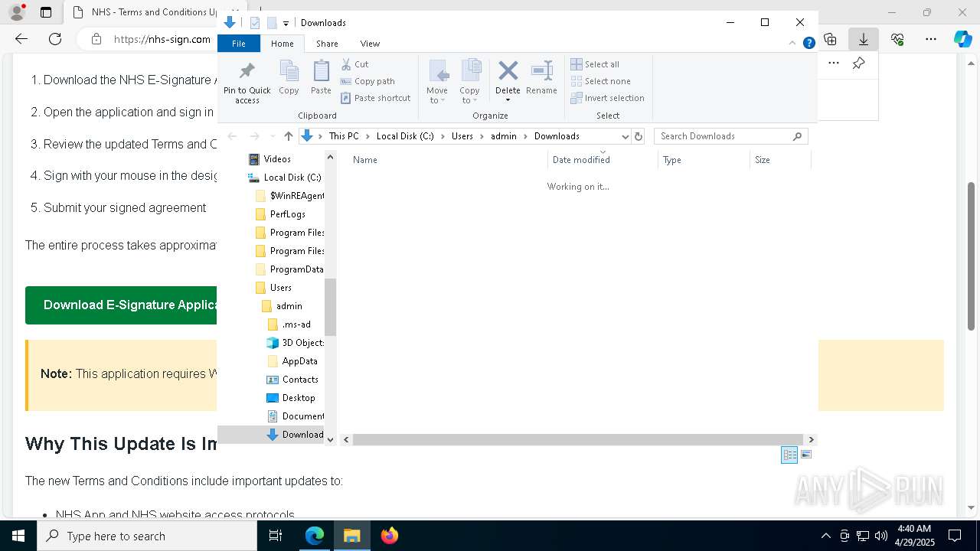The image size is (980, 551).
Task: Collapse the ribbon with chevron
Action: tap(793, 44)
